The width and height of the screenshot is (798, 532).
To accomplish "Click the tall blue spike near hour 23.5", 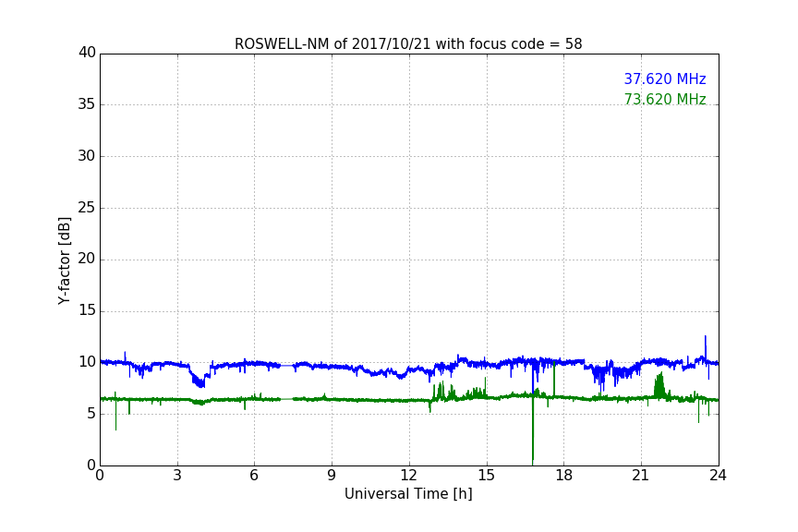I will 706,349.
